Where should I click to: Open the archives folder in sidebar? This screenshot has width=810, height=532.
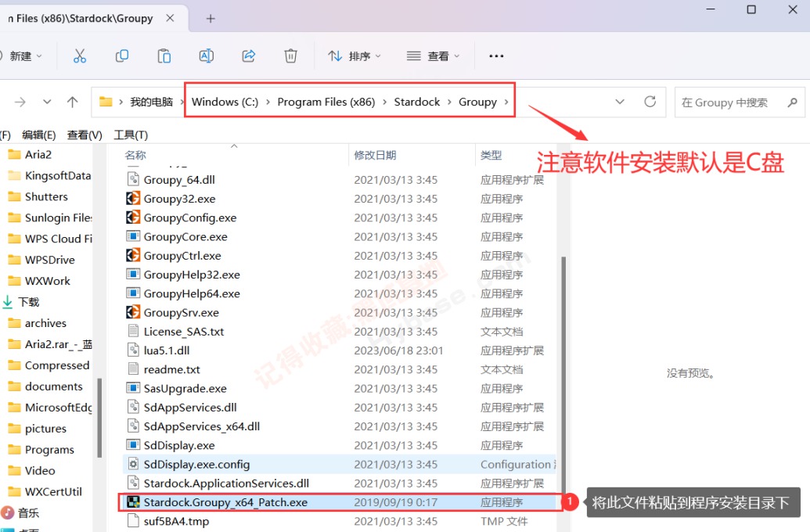click(38, 323)
